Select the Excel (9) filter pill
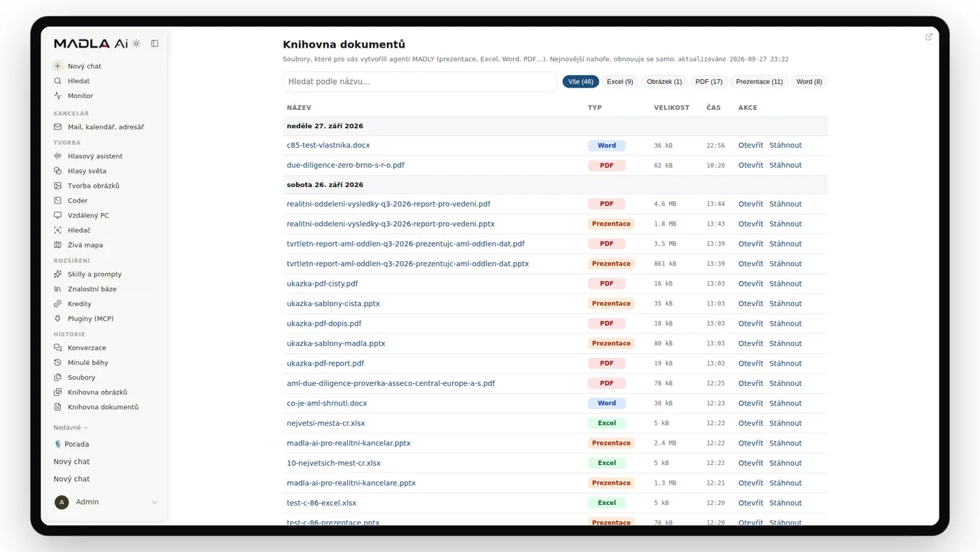Viewport: 980px width, 552px height. coord(619,82)
